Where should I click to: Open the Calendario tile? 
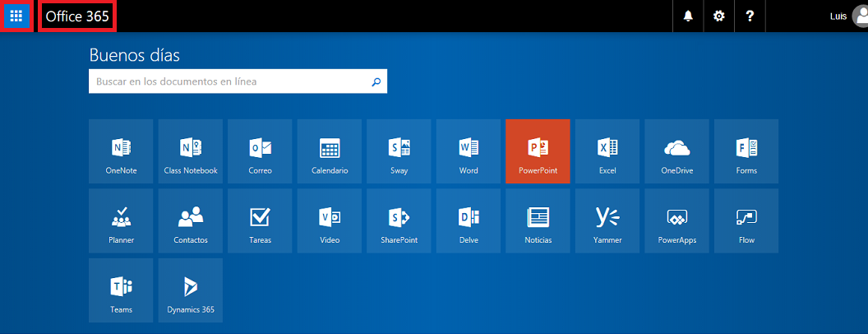click(330, 151)
